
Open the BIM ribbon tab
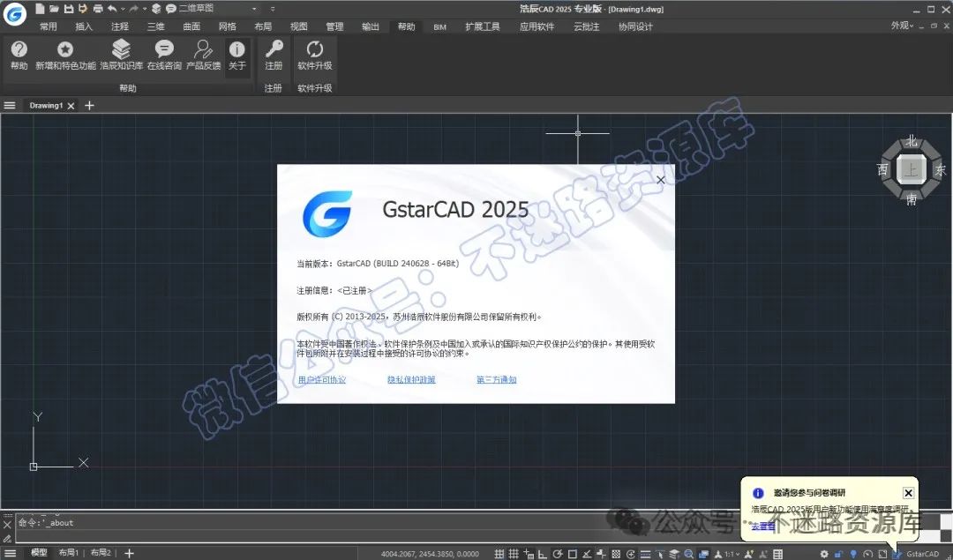tap(440, 26)
